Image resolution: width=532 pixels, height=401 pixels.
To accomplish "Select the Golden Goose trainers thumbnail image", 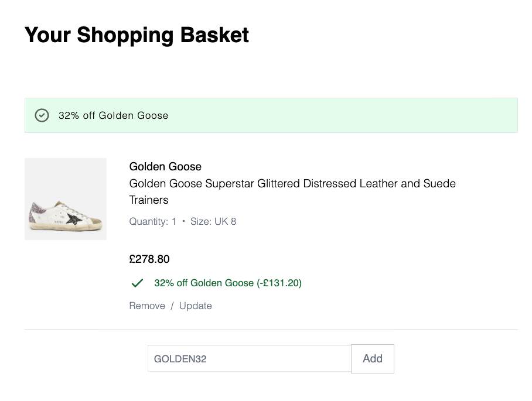I will 65,198.
